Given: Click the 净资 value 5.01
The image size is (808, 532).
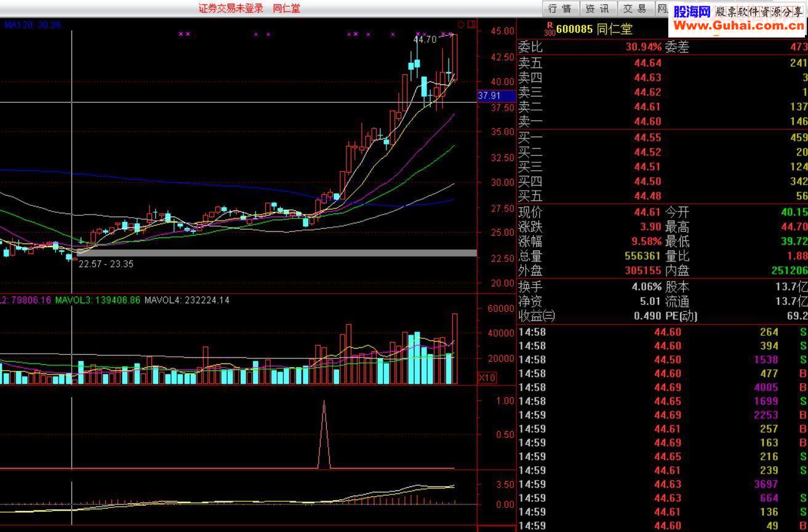Looking at the screenshot, I should click(650, 301).
